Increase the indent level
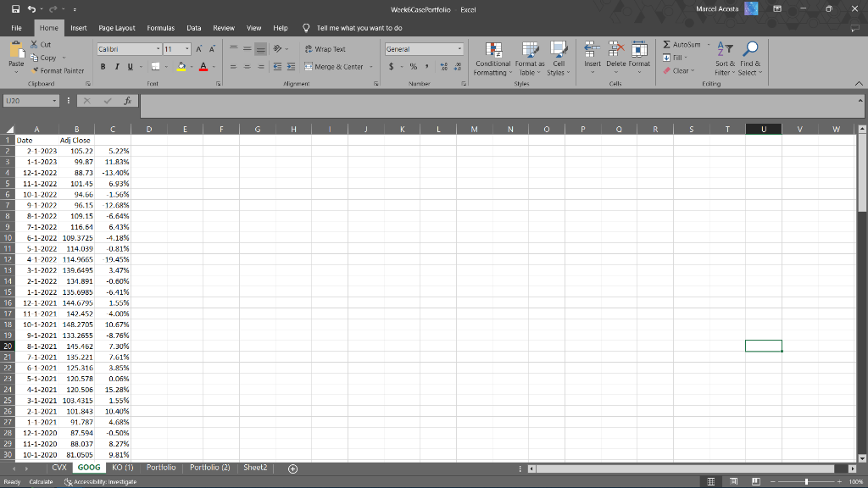 (x=292, y=67)
